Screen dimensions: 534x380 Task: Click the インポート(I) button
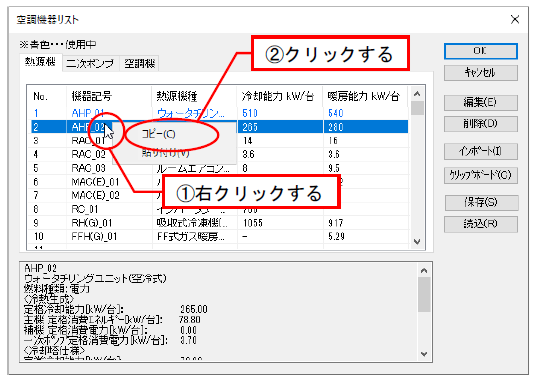tap(481, 151)
